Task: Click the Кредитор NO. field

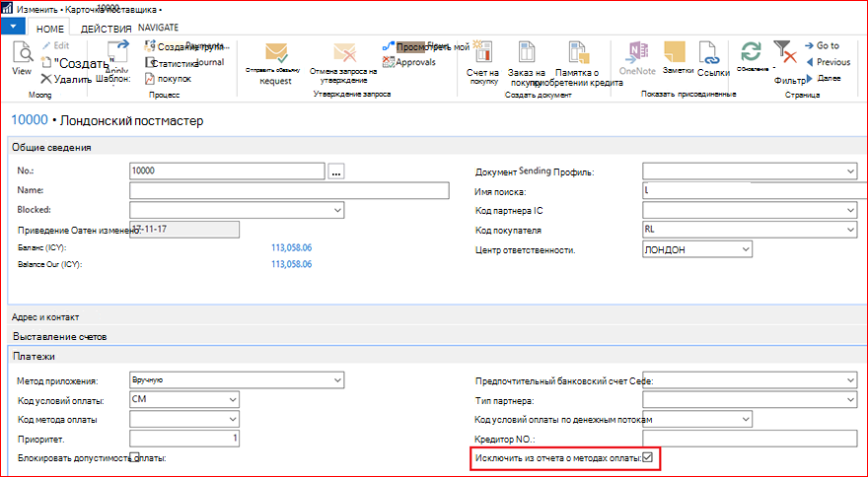Action: (x=750, y=439)
